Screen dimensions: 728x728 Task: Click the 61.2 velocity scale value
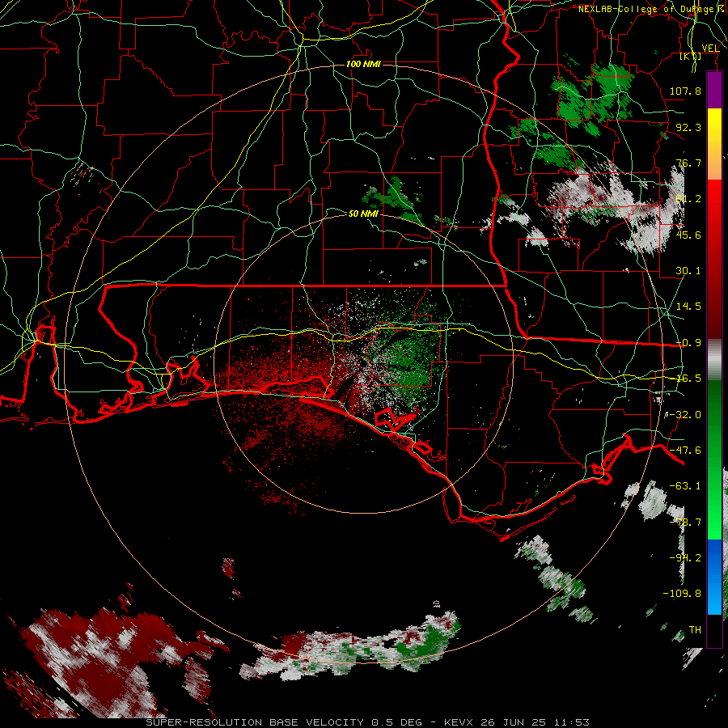688,199
